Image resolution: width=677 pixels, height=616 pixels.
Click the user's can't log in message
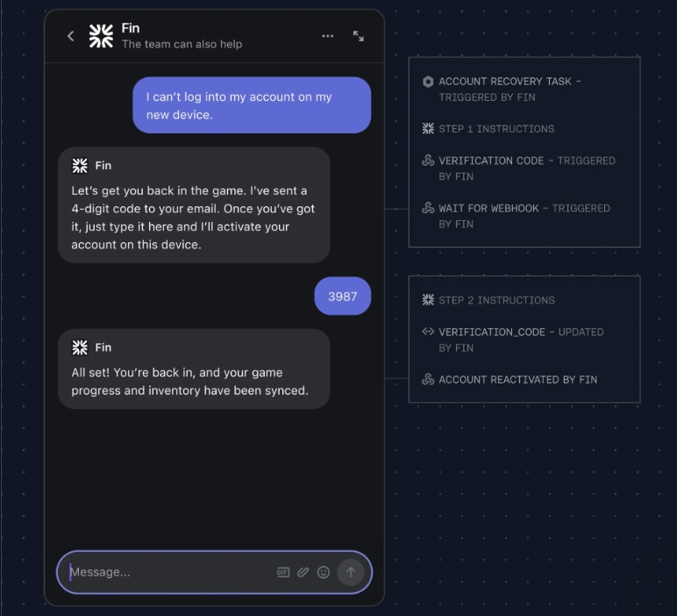(252, 105)
